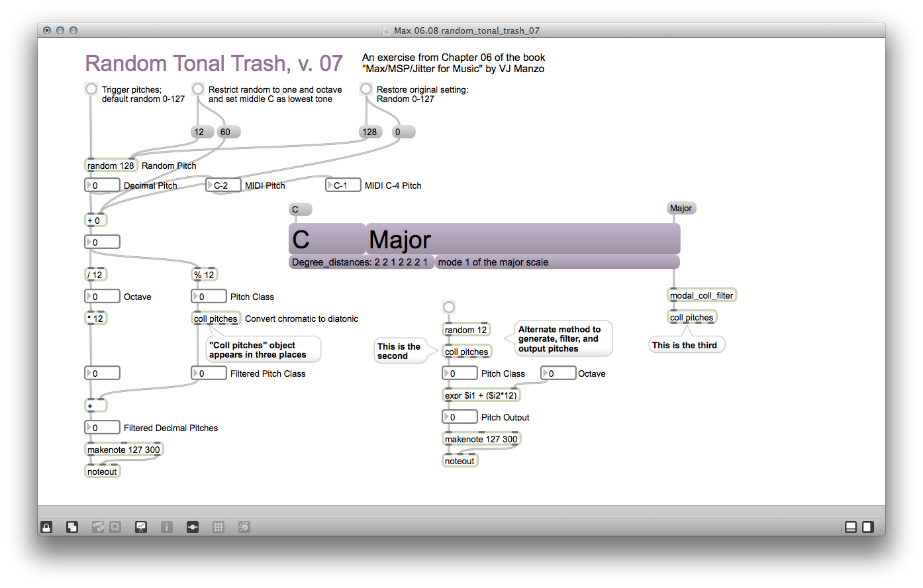This screenshot has width=923, height=588.
Task: Click the Pitch Class box above expr
Action: click(x=460, y=373)
